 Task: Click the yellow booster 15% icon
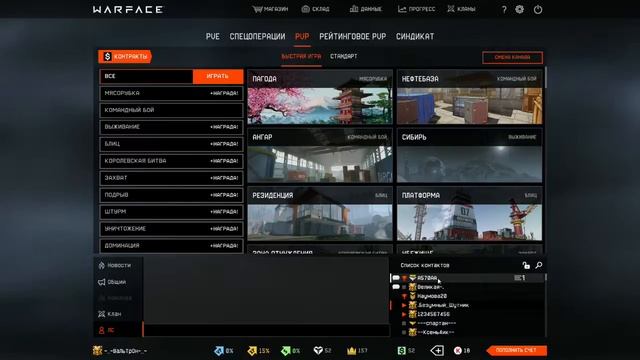pyautogui.click(x=252, y=351)
